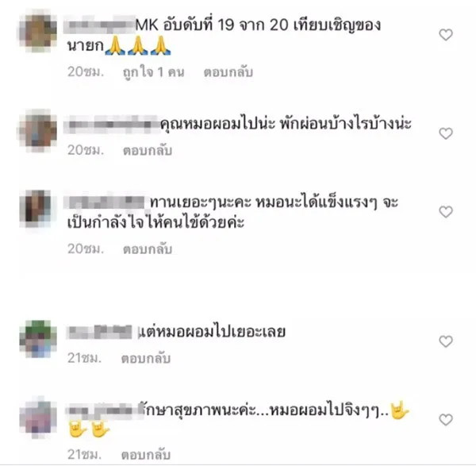Reply to the คุณหมอผอมไปน่ะ comment
This screenshot has width=476, height=466.
click(x=148, y=150)
